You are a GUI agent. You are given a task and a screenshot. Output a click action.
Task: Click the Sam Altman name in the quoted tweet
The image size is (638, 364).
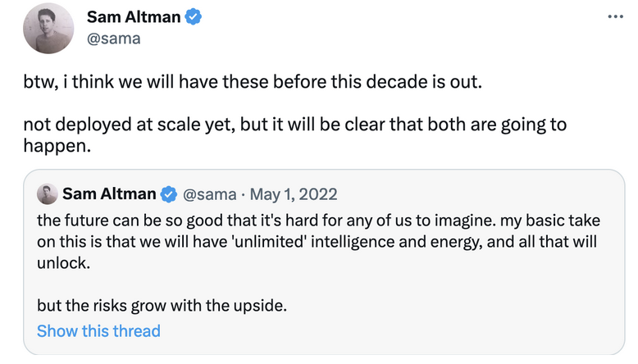(109, 194)
